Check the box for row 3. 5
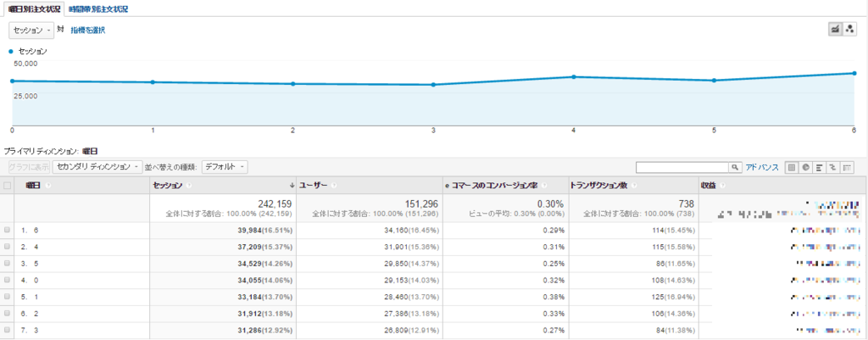 (7, 264)
